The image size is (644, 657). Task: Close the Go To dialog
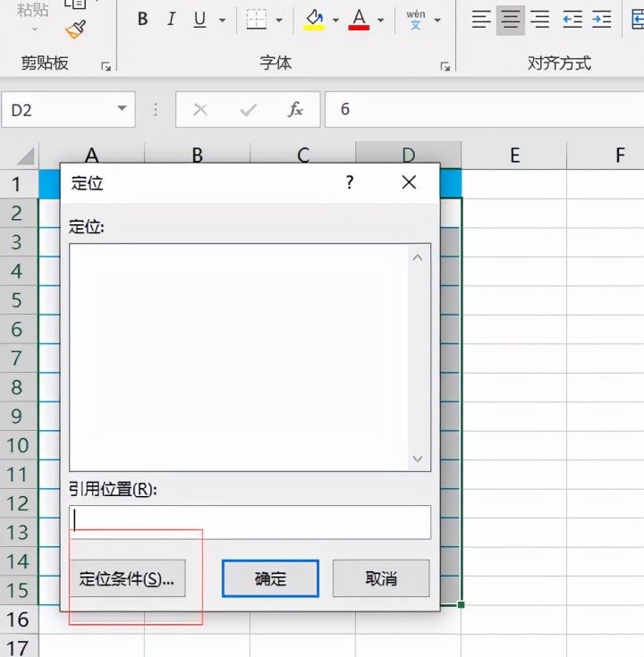[x=409, y=182]
